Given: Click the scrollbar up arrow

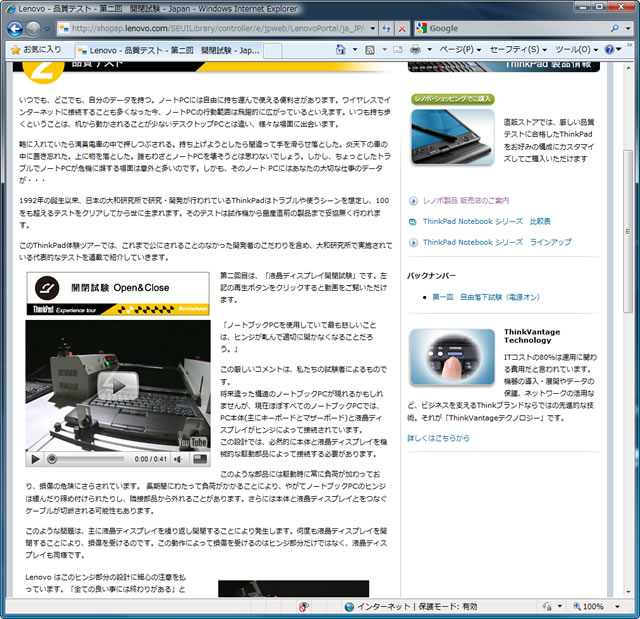Looking at the screenshot, I should [x=628, y=68].
